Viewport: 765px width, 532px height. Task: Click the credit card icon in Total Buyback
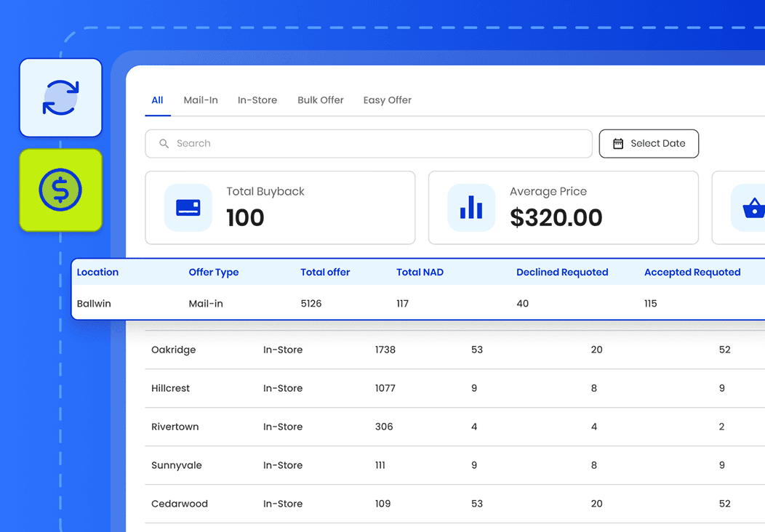(x=188, y=208)
